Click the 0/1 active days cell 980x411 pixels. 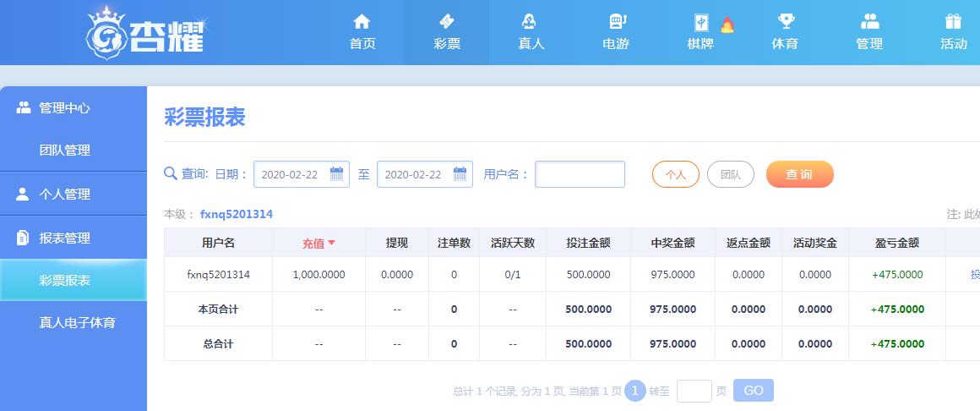click(513, 275)
